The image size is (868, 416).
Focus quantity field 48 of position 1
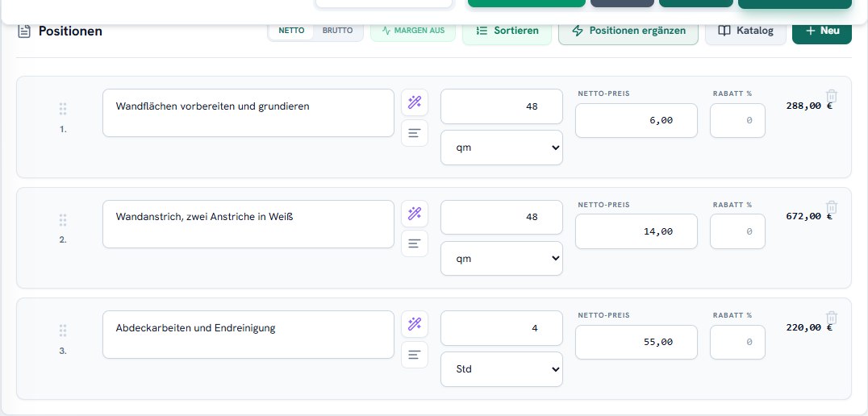click(x=502, y=106)
